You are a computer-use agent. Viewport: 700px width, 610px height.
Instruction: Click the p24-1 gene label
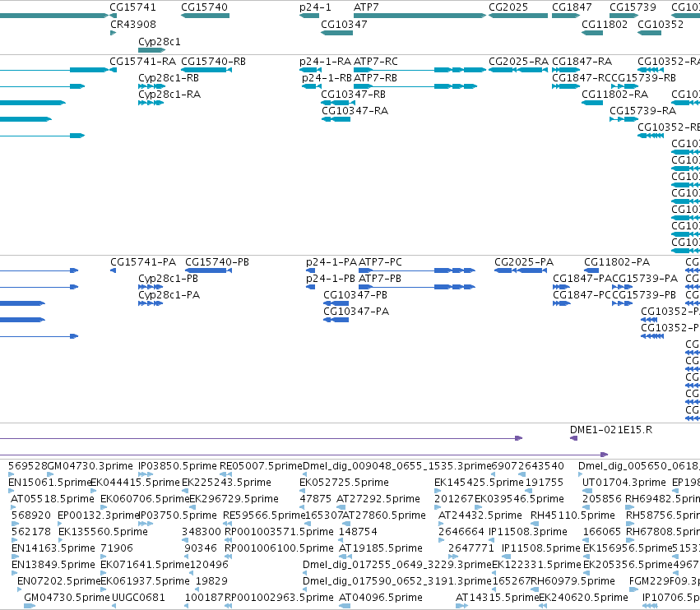315,7
